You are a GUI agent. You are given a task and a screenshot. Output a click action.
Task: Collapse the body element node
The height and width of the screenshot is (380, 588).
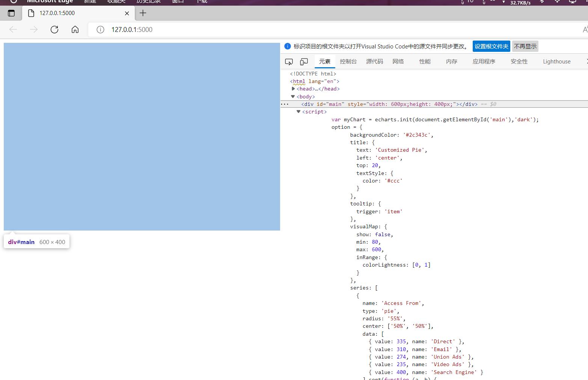293,97
